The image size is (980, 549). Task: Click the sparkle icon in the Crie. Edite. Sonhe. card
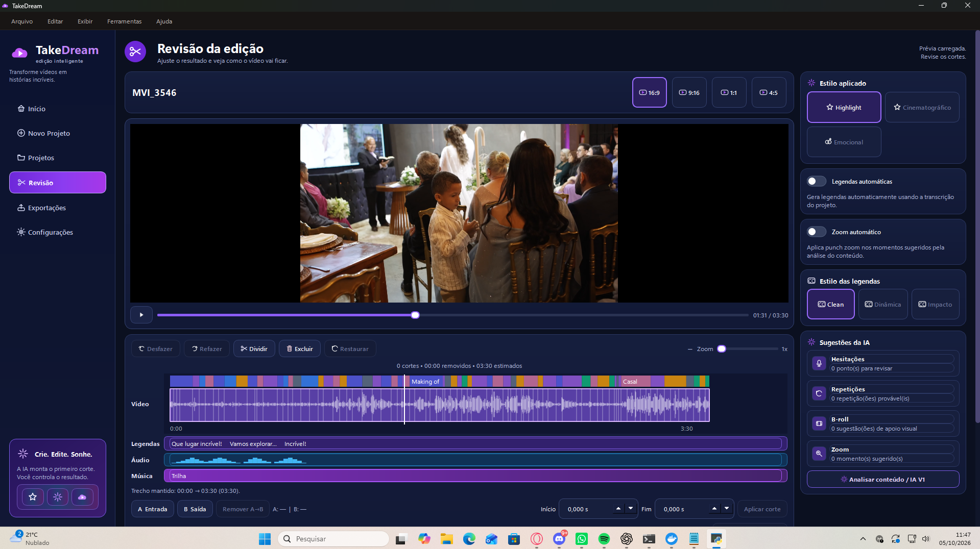coord(58,496)
